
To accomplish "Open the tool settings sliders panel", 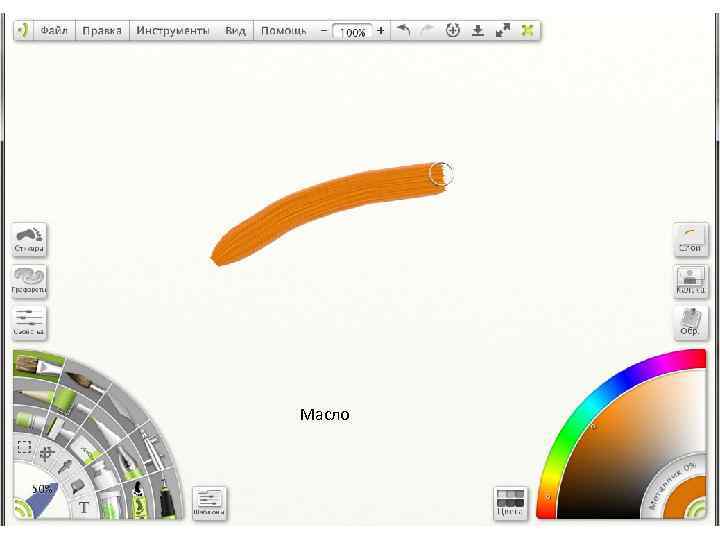I will pyautogui.click(x=29, y=322).
